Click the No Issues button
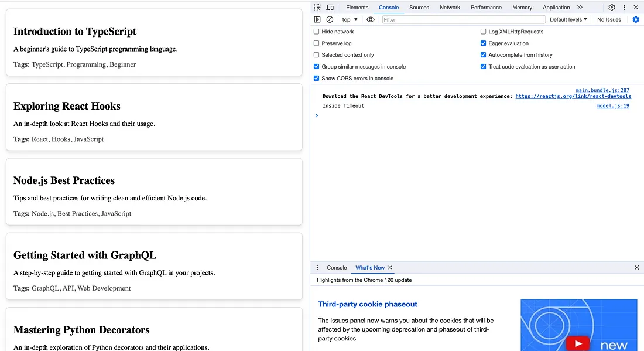The image size is (644, 351). click(609, 19)
